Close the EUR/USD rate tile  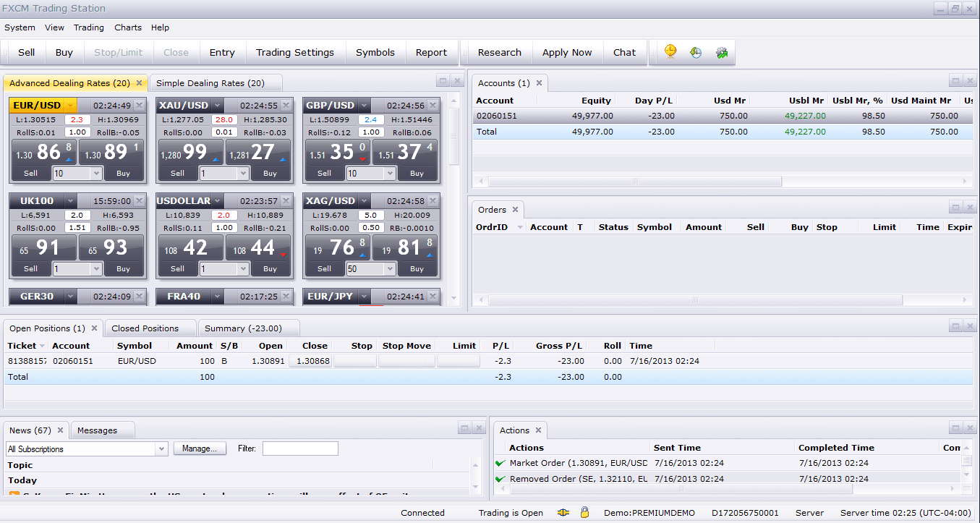pos(140,106)
